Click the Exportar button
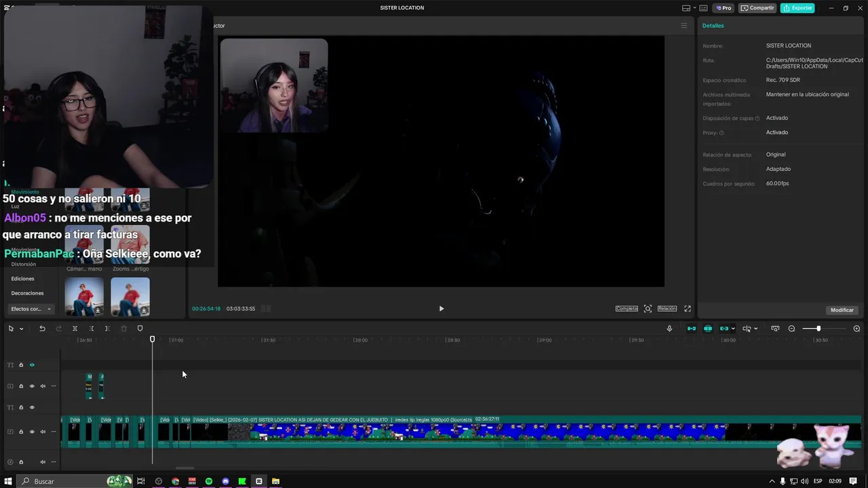This screenshot has height=488, width=868. tap(797, 8)
